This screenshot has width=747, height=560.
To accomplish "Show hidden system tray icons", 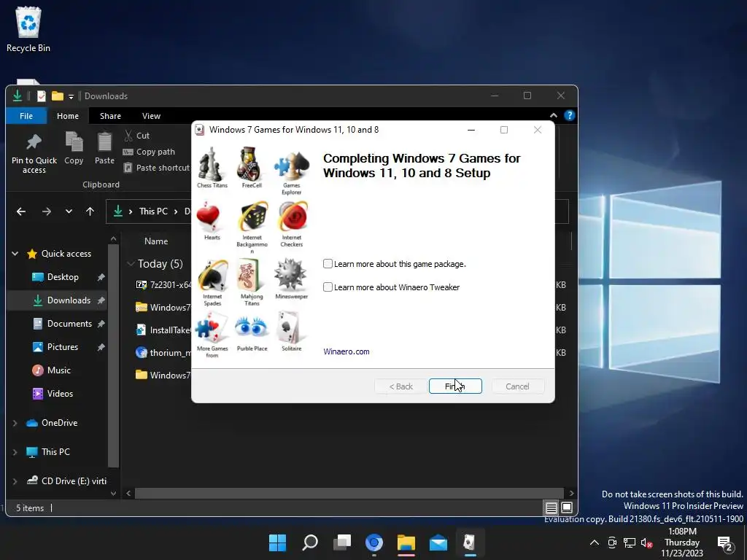I will click(x=594, y=542).
